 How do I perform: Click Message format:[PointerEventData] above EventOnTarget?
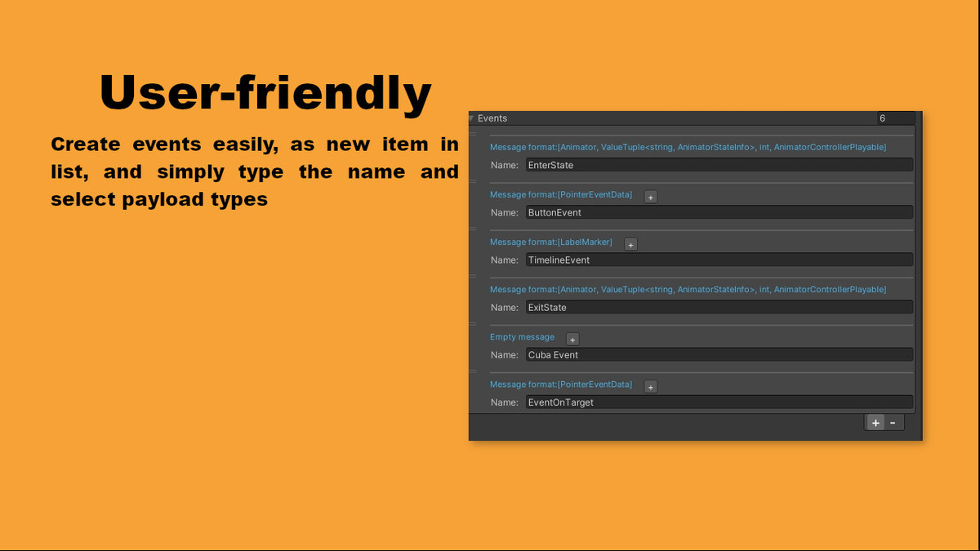point(561,384)
